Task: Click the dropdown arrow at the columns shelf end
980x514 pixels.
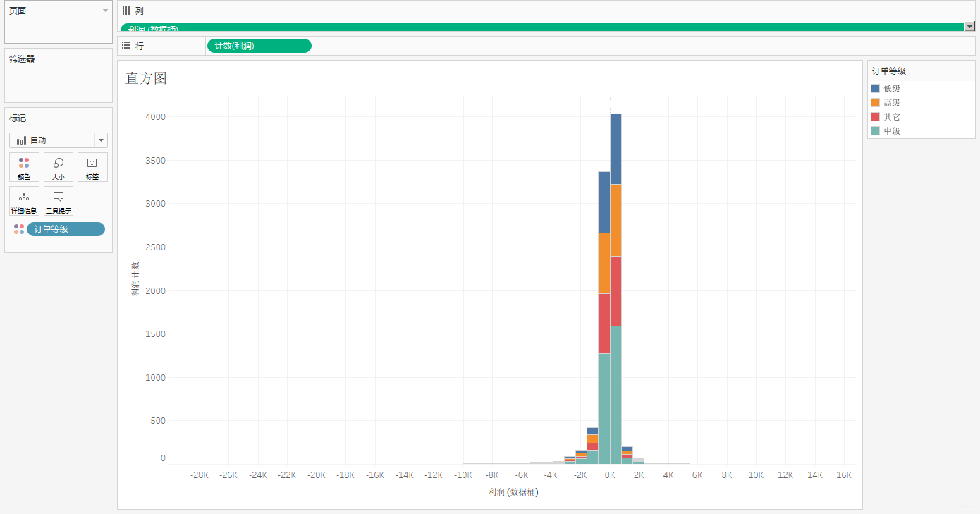Action: 969,26
